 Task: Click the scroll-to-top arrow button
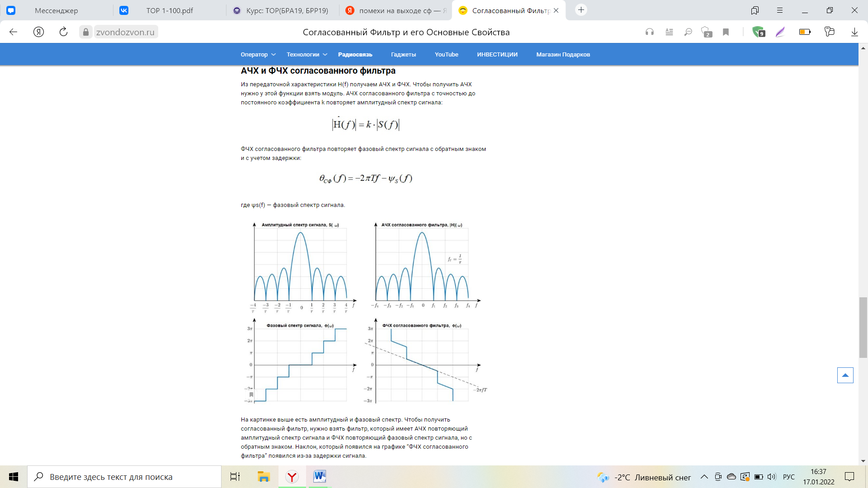845,375
